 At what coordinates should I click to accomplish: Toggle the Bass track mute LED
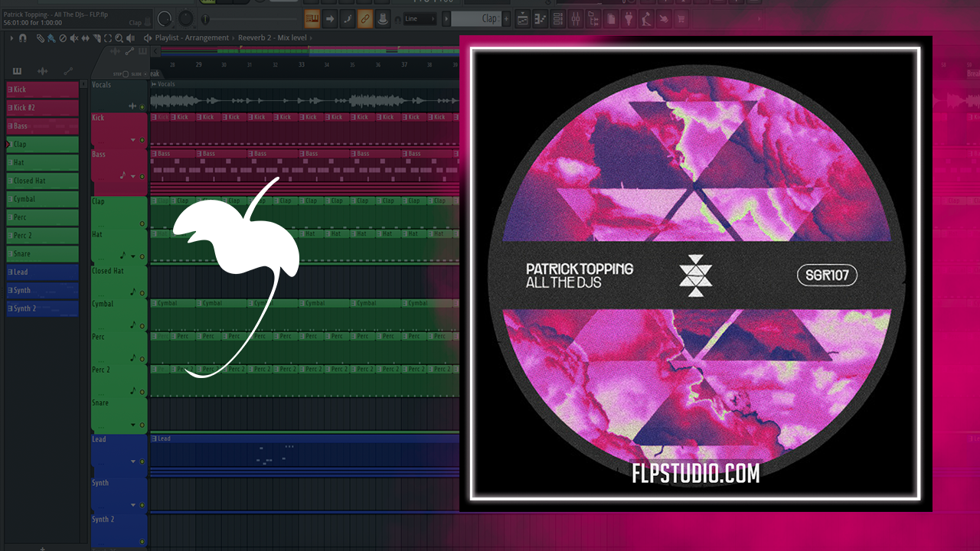click(142, 176)
